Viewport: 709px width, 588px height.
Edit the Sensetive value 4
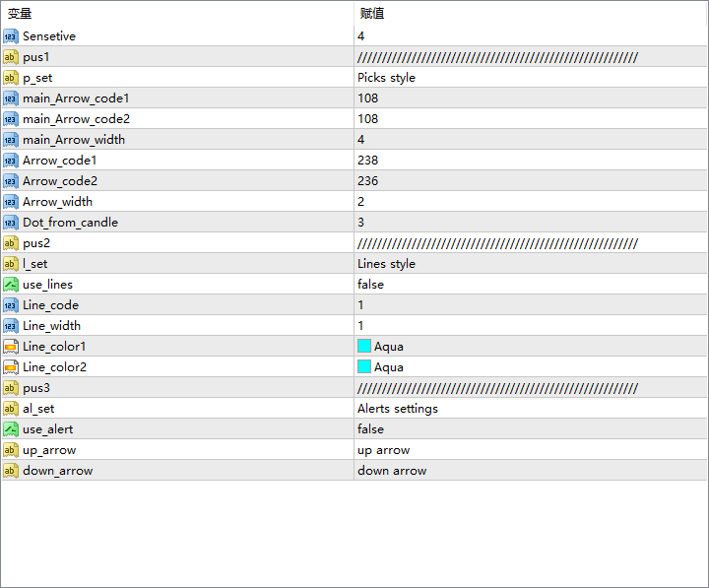click(x=361, y=36)
